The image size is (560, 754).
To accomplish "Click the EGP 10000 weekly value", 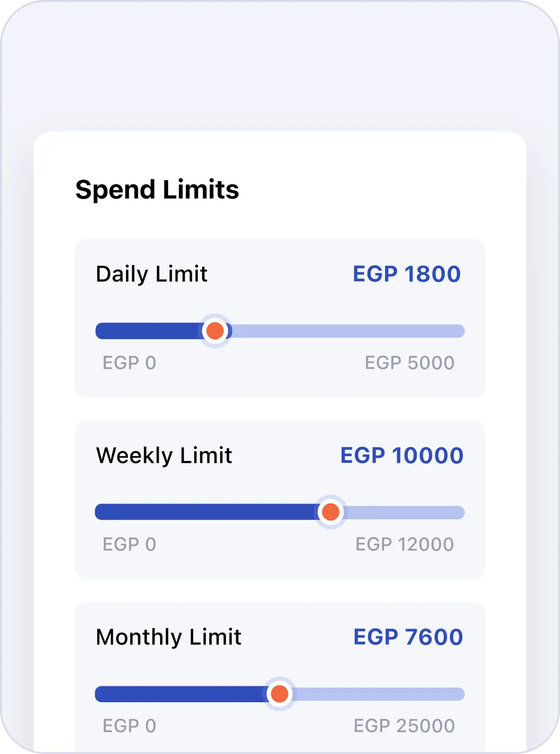I will (x=402, y=455).
